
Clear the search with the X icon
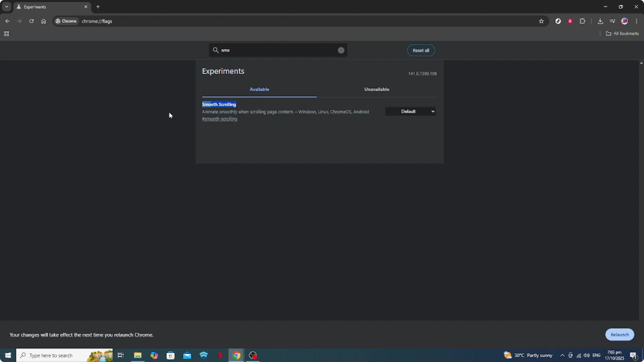pyautogui.click(x=341, y=50)
